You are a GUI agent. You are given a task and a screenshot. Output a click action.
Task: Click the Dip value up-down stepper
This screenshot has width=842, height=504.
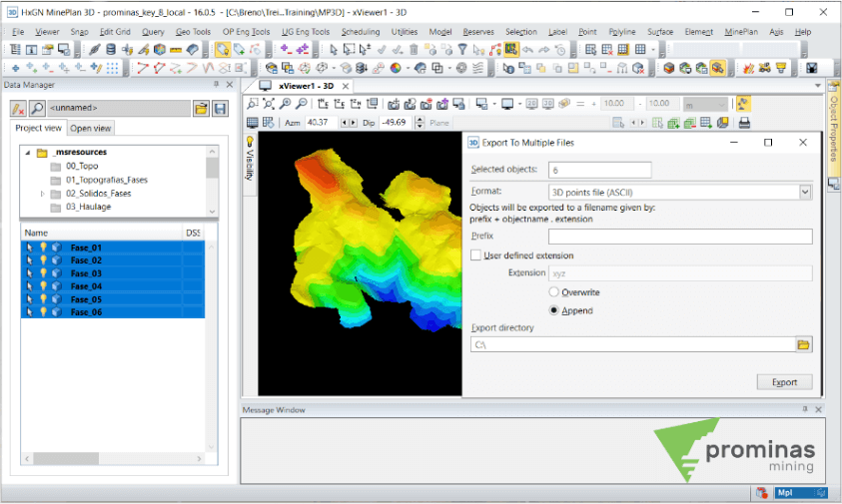click(x=420, y=123)
